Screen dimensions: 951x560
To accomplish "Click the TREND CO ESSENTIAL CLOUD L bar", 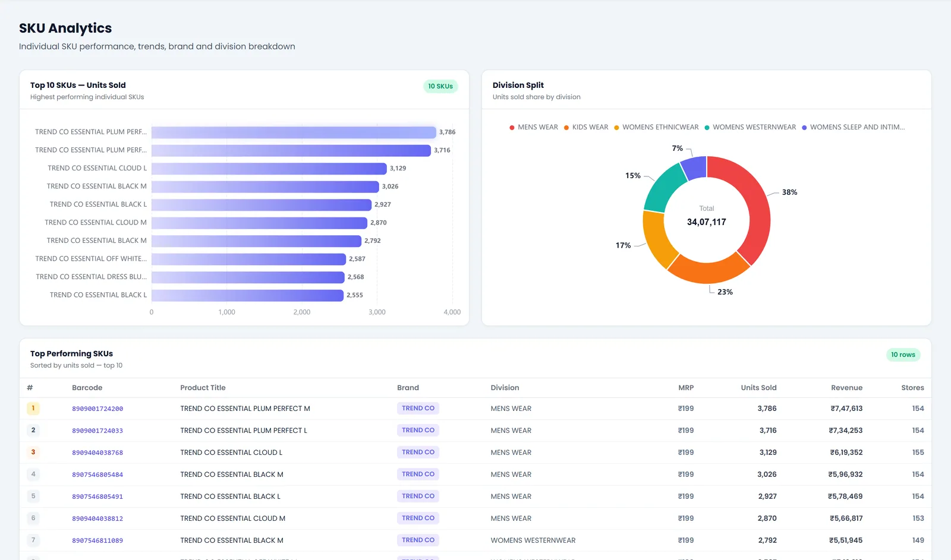I will pos(269,169).
